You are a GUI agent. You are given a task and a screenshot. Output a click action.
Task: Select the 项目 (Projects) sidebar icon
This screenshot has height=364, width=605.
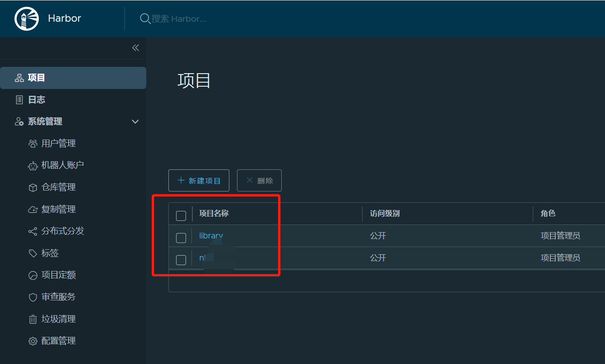click(x=19, y=77)
